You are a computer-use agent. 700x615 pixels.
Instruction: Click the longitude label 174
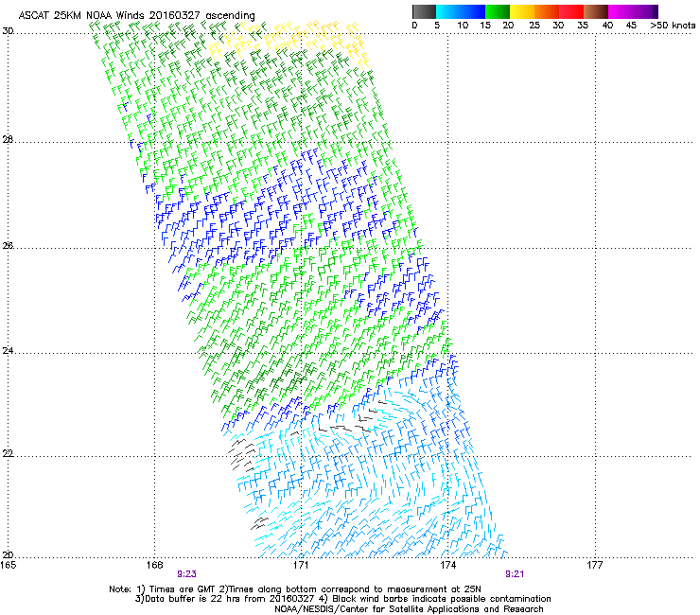447,565
